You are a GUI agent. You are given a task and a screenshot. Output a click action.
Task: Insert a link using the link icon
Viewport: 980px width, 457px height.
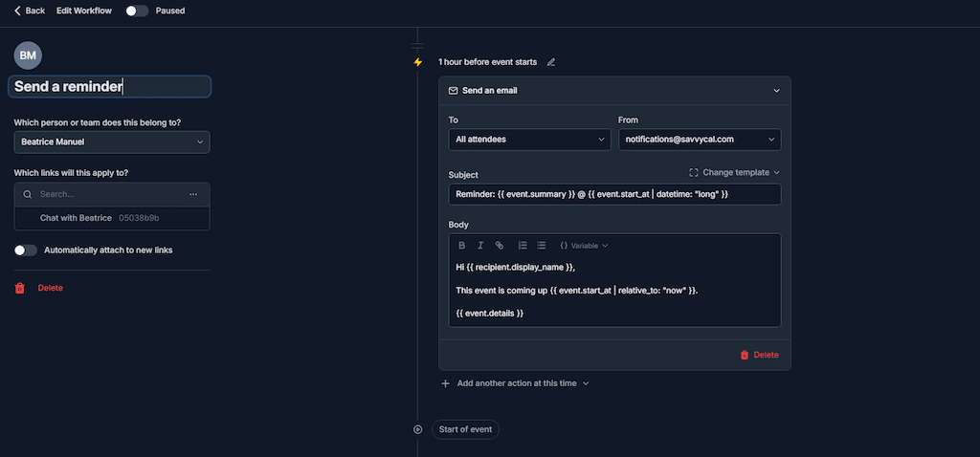tap(499, 246)
